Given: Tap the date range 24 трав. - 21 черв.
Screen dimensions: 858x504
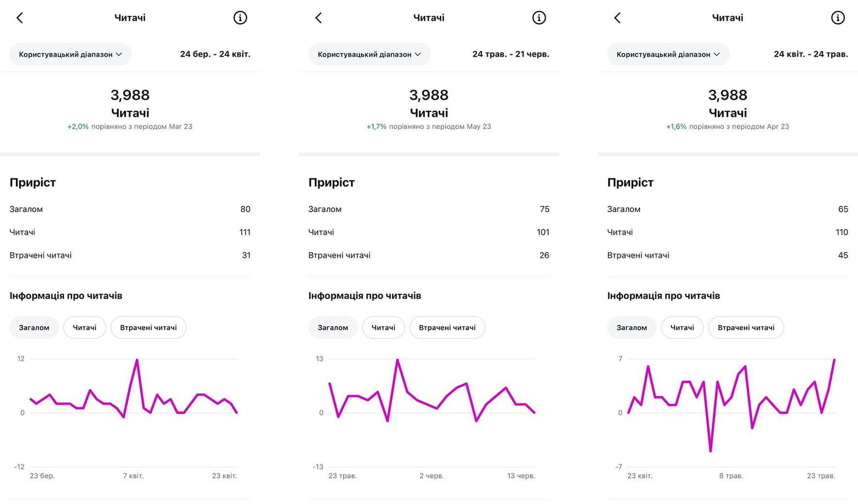Looking at the screenshot, I should [x=511, y=54].
